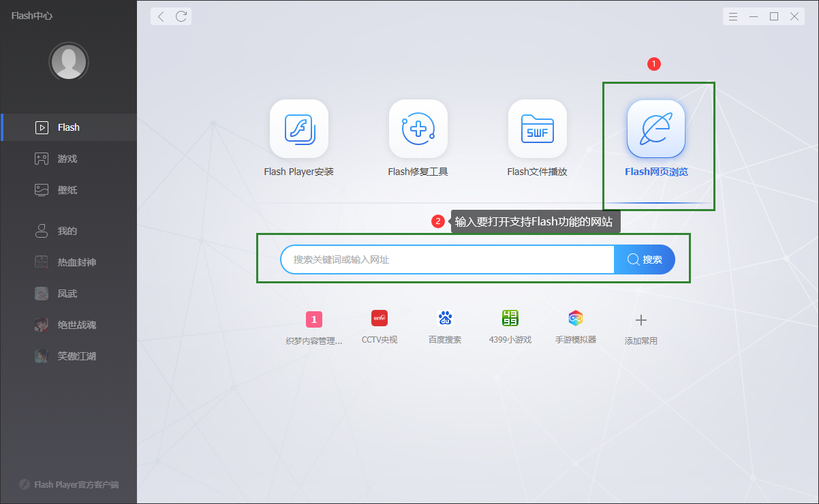
Task: Switch to the 游戏 sidebar tab
Action: point(68,159)
